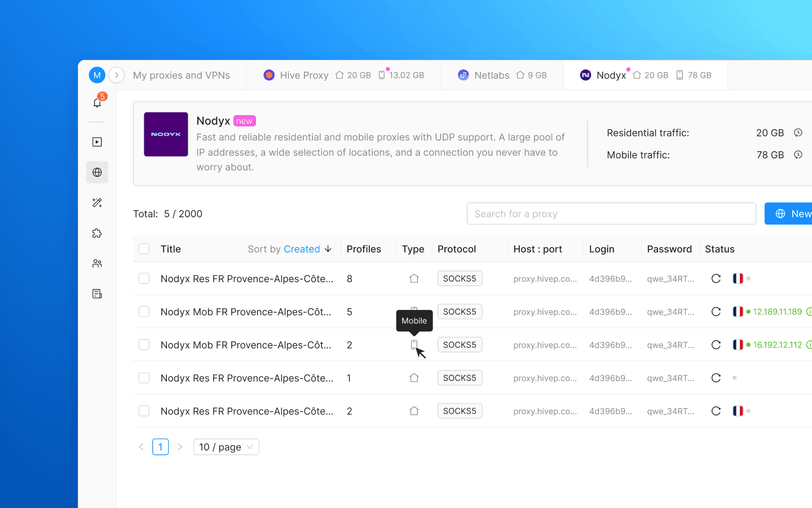Image resolution: width=812 pixels, height=508 pixels.
Task: Open the extensions puzzle sidebar icon
Action: coord(97,233)
